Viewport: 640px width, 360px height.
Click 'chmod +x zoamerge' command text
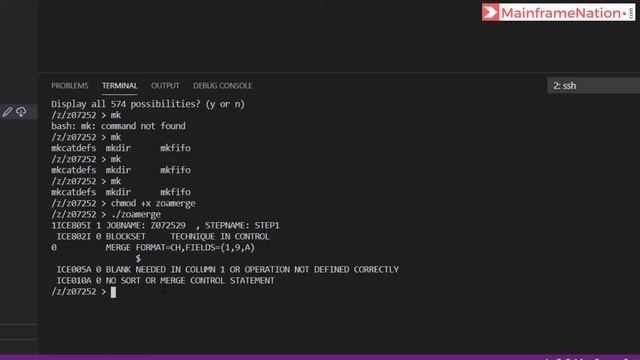click(153, 203)
